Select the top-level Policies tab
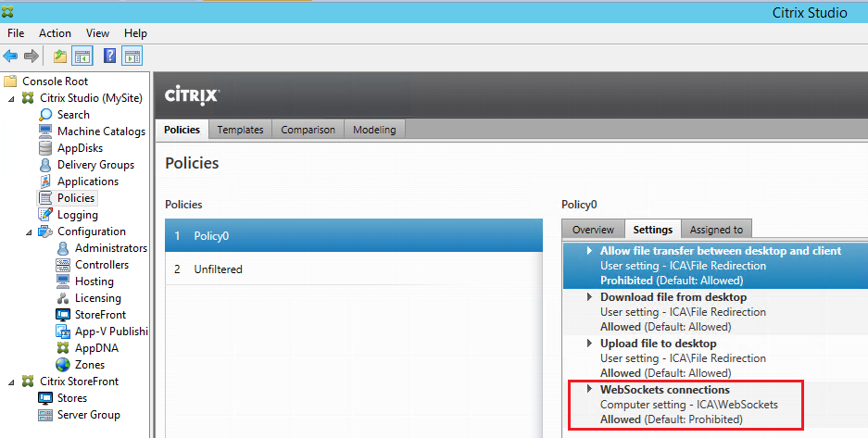The image size is (868, 438). [182, 130]
